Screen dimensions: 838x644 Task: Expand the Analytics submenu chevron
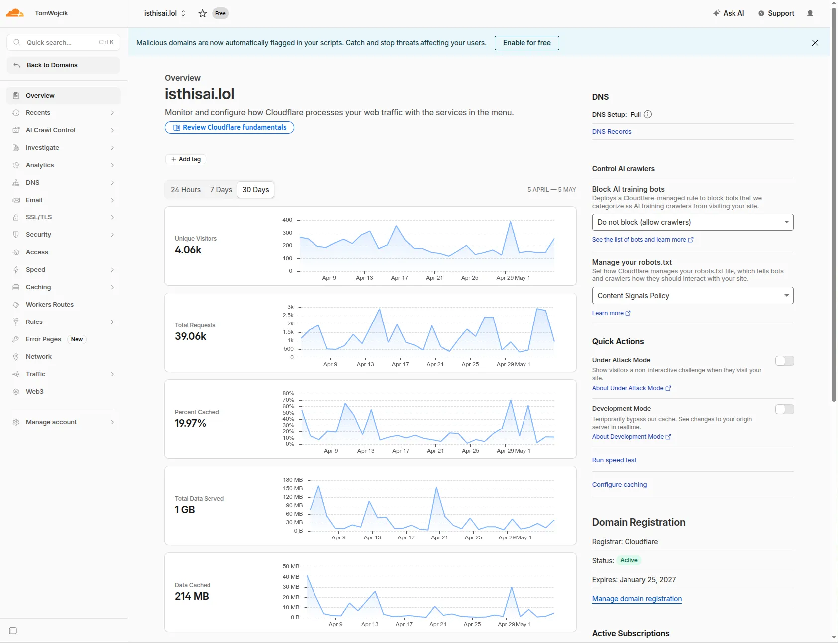[x=112, y=165]
